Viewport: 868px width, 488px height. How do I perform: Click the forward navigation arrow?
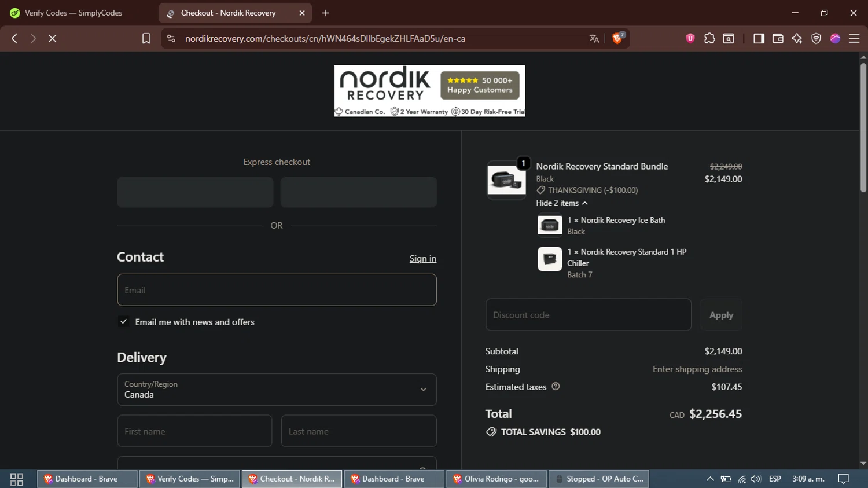(33, 38)
